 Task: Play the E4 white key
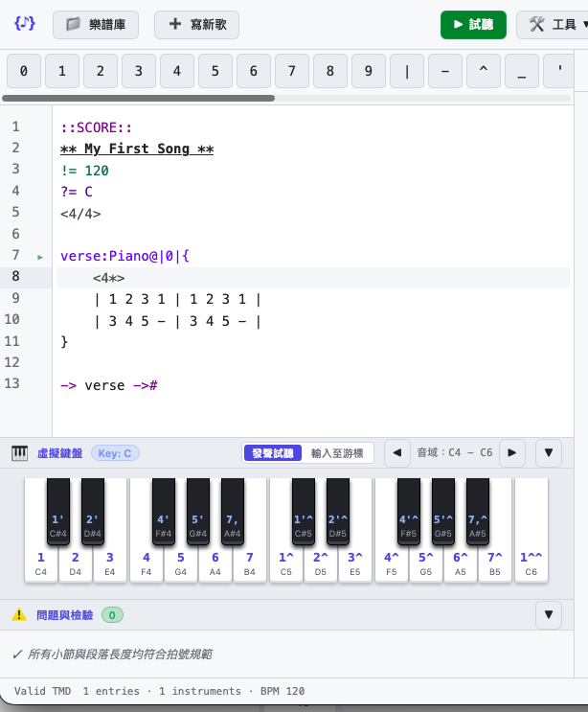[110, 563]
